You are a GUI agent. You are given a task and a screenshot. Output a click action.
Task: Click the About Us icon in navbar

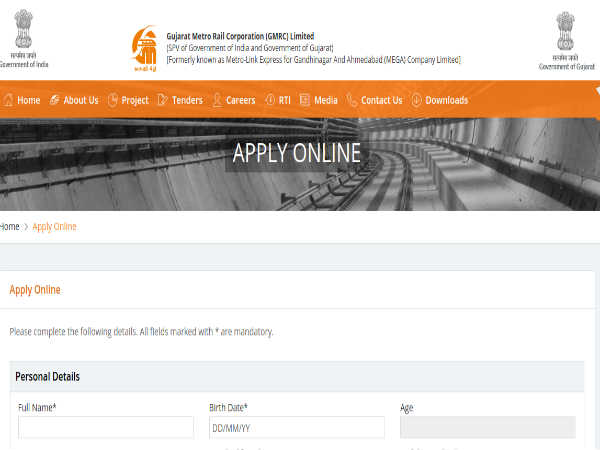pos(55,100)
